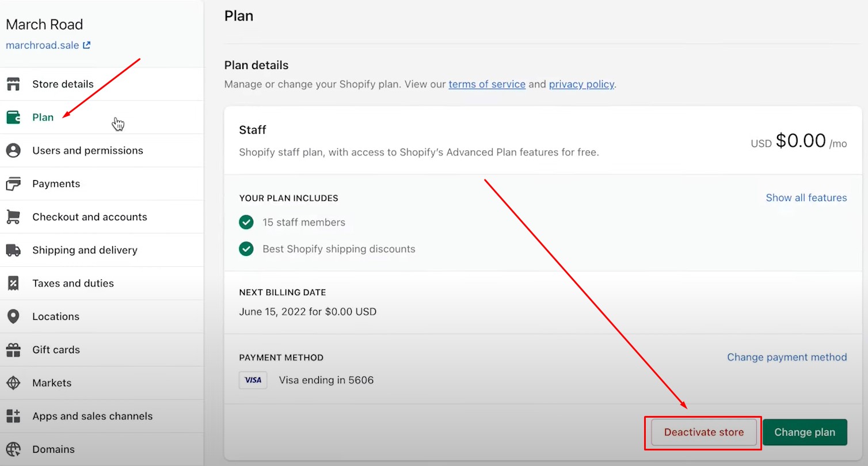Image resolution: width=868 pixels, height=466 pixels.
Task: Click the PAYMENT METHOD label
Action: click(x=281, y=357)
